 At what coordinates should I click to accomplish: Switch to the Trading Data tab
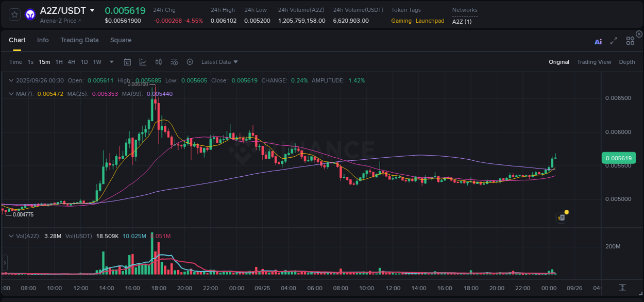(79, 40)
